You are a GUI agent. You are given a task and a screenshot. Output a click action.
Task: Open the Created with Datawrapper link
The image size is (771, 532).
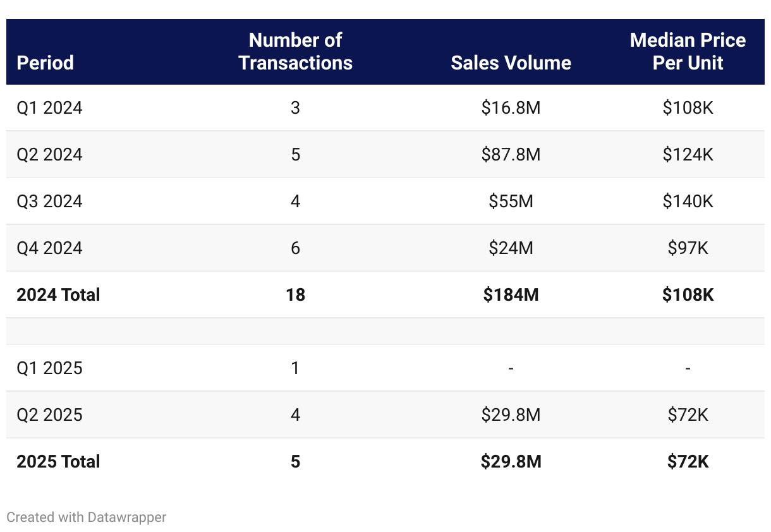pyautogui.click(x=86, y=517)
